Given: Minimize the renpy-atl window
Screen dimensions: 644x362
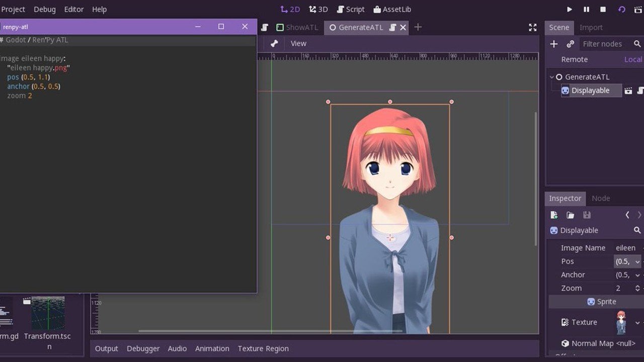Looking at the screenshot, I should click(198, 27).
